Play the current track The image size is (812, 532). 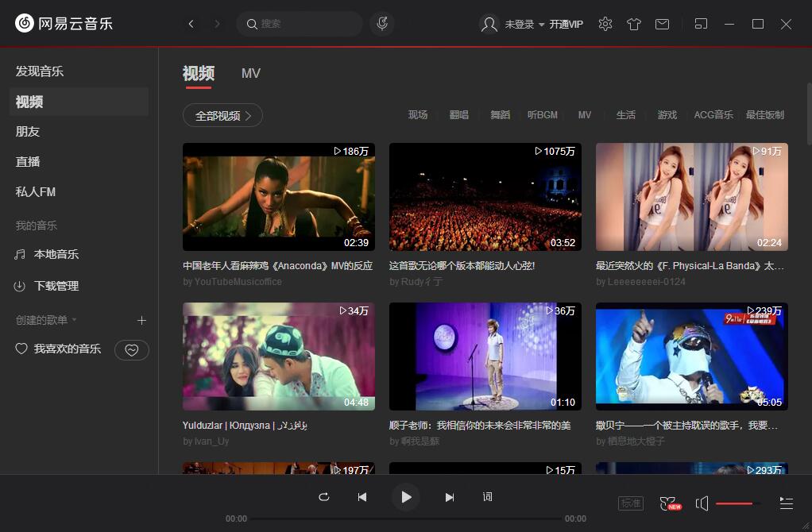coord(406,497)
